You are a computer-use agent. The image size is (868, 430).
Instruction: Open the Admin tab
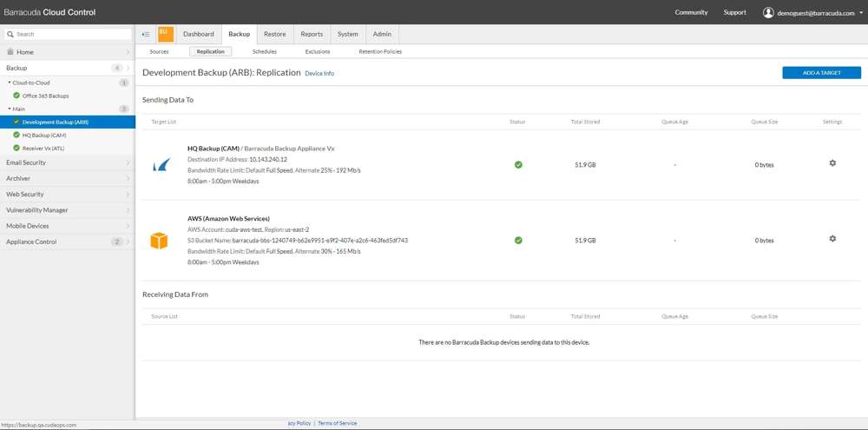(382, 35)
